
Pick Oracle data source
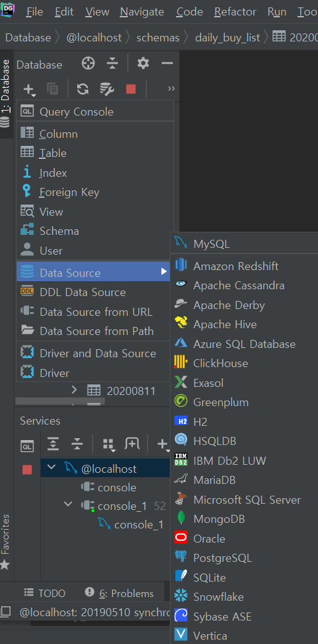[x=244, y=538]
